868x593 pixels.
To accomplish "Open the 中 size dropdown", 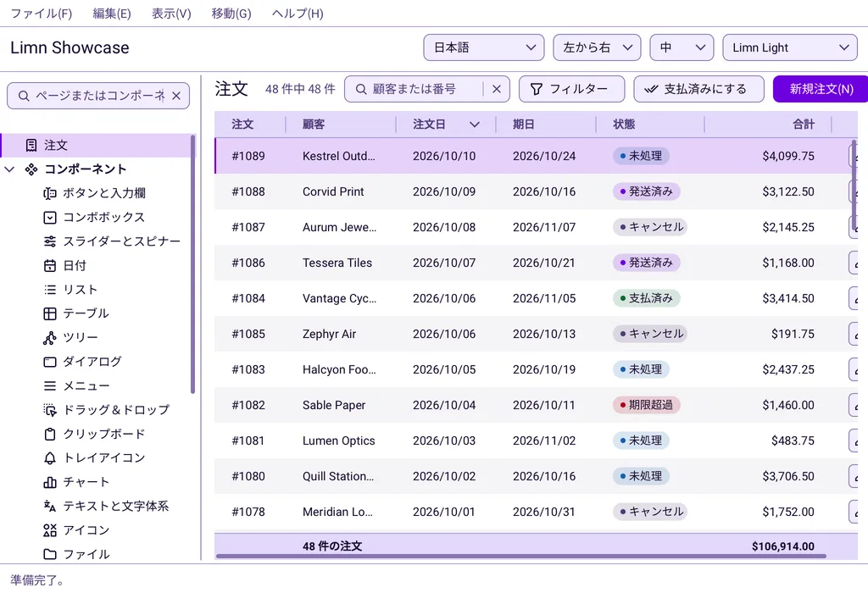I will click(x=682, y=47).
